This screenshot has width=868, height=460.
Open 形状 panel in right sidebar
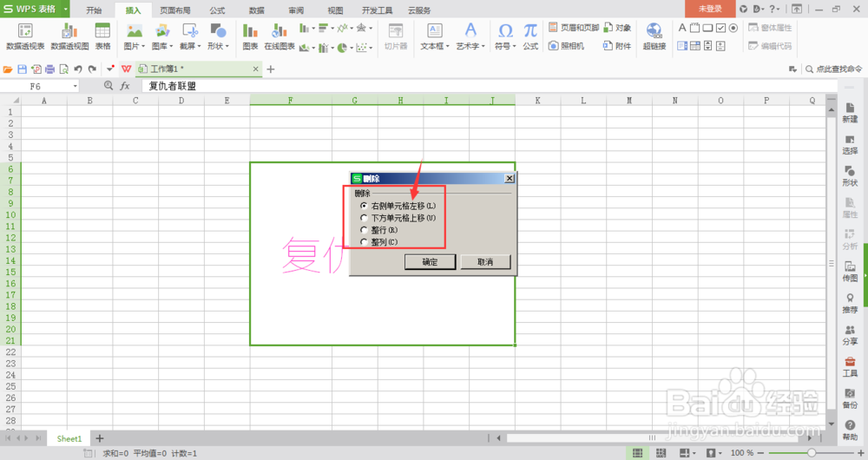(850, 176)
